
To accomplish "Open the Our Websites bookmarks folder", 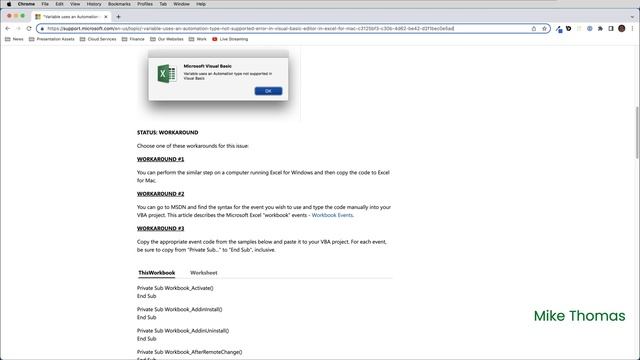I will coord(167,39).
